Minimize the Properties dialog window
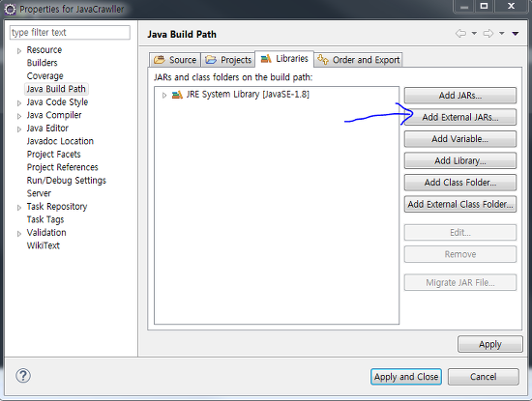Screen dimensions: 532x401 pos(464,6)
